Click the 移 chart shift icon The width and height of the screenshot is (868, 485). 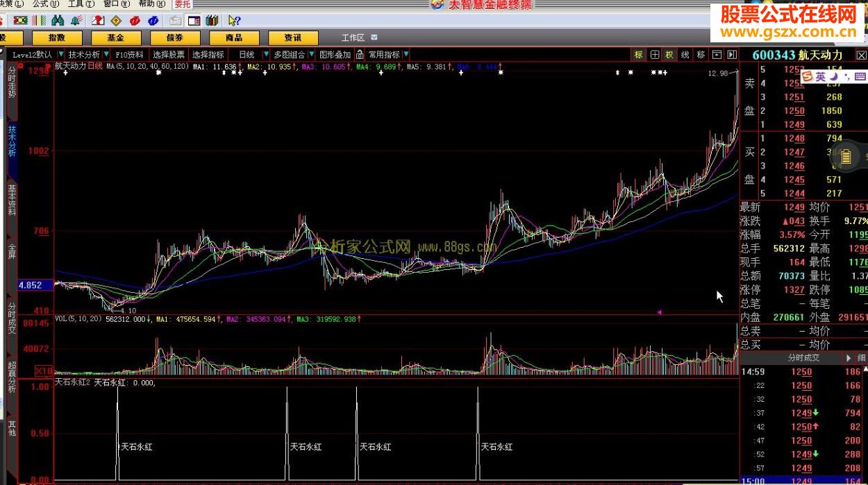(x=701, y=54)
